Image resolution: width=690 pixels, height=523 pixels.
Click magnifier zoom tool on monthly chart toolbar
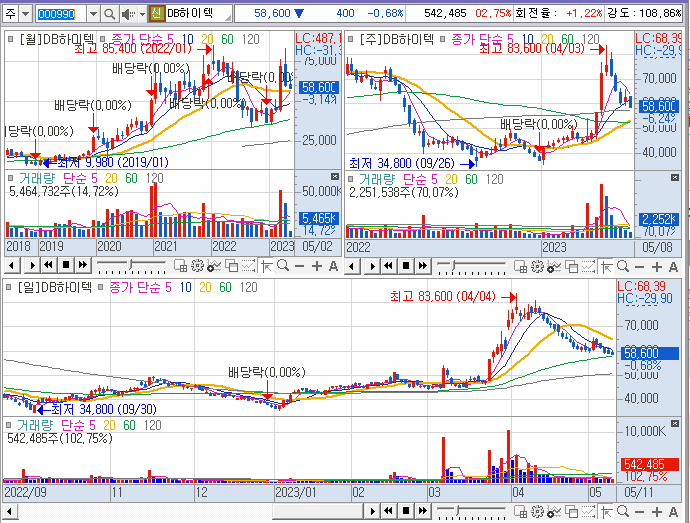coord(283,266)
